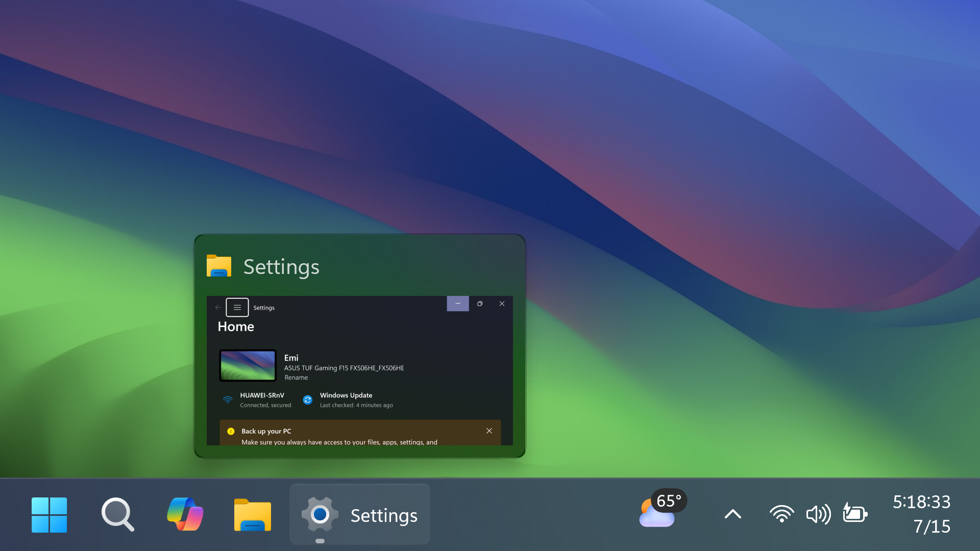The image size is (980, 551).
Task: Click the Emi device name text
Action: click(x=291, y=358)
